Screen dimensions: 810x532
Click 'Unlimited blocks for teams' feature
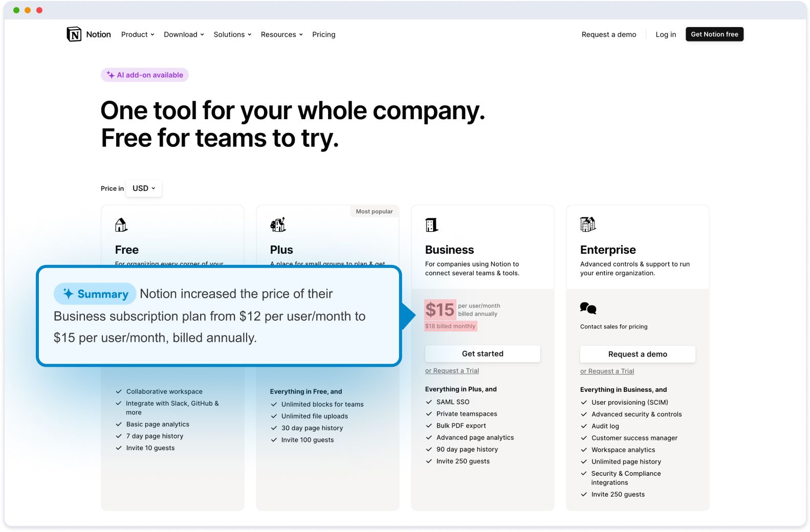322,404
